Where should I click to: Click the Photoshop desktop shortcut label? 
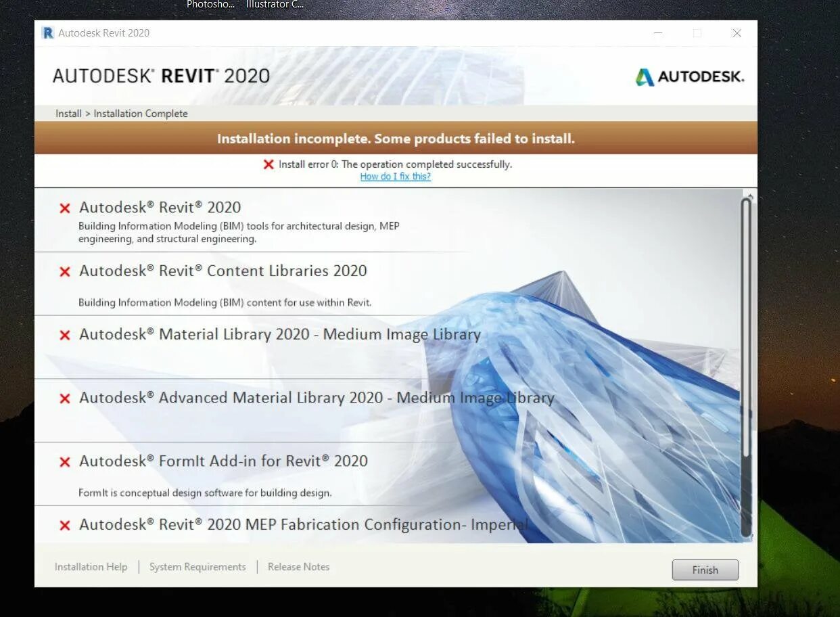click(210, 5)
